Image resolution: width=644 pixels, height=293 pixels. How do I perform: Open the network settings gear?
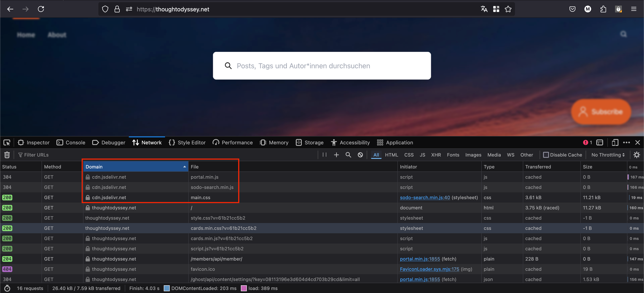(x=637, y=155)
